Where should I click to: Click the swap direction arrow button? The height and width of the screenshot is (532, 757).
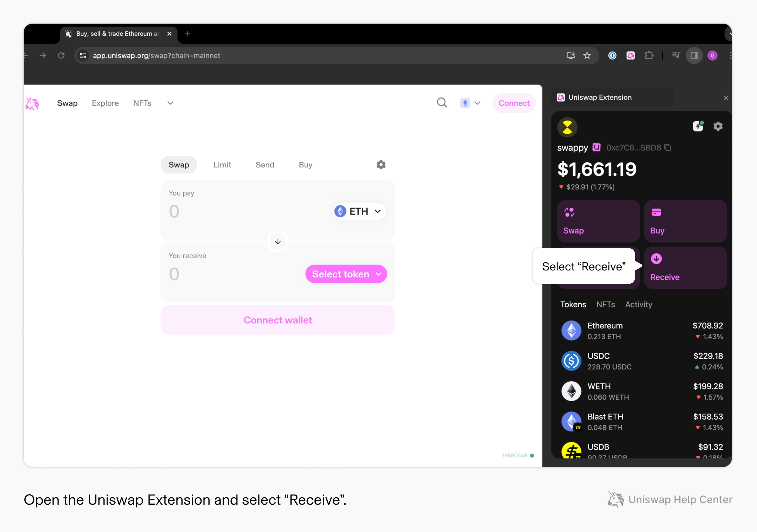tap(278, 242)
